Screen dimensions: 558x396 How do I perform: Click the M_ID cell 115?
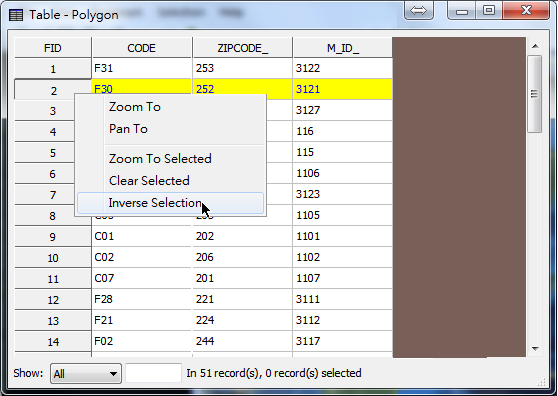click(343, 152)
